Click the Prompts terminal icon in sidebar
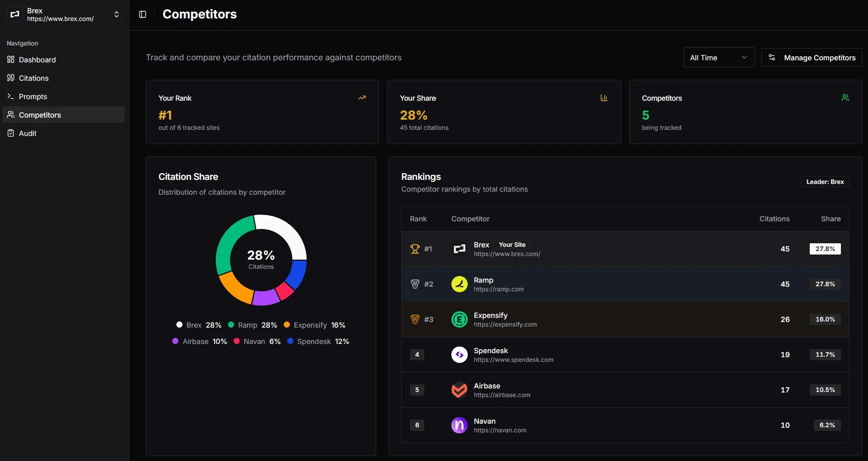The width and height of the screenshot is (868, 461). pyautogui.click(x=11, y=96)
